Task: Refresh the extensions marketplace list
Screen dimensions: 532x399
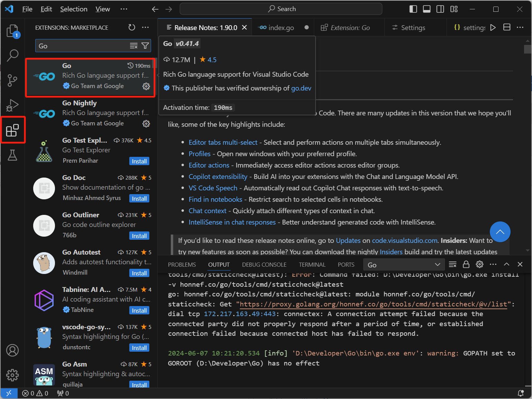Action: click(132, 27)
